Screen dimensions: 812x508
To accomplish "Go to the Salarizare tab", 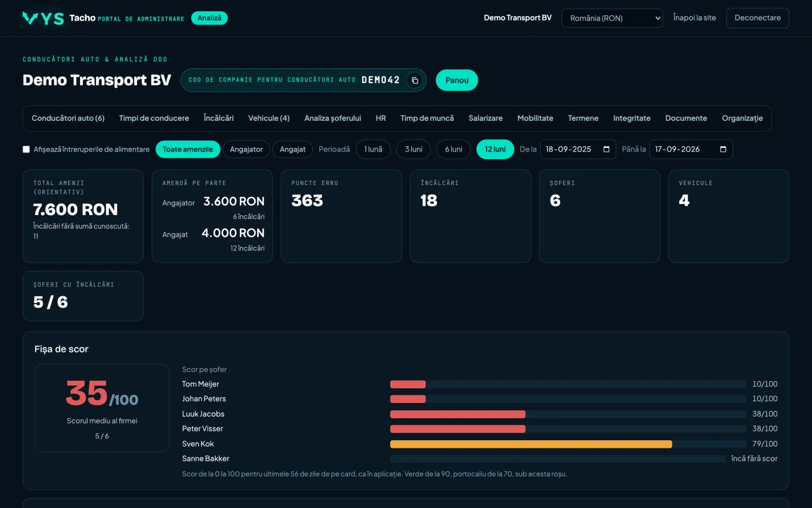I will point(486,118).
